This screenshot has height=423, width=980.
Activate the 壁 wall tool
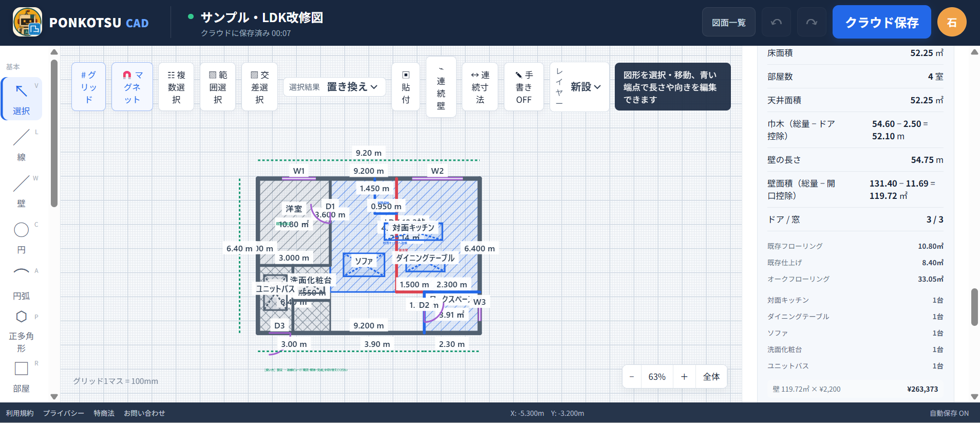[22, 191]
